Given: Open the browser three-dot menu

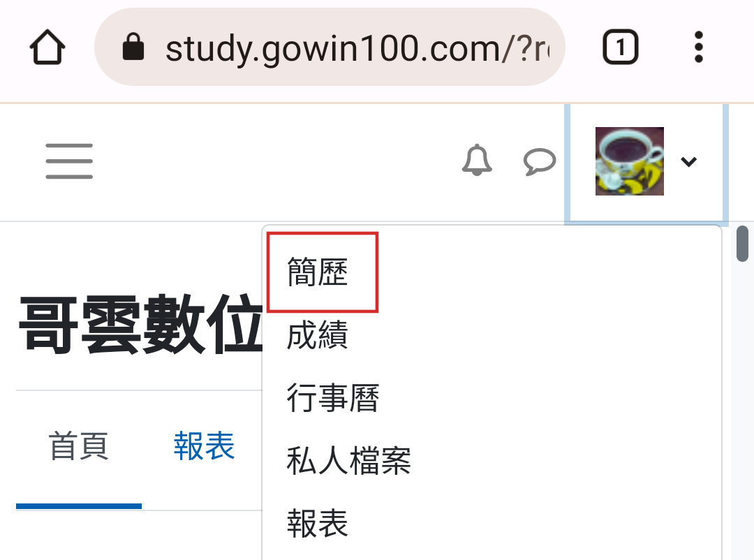Looking at the screenshot, I should [699, 47].
